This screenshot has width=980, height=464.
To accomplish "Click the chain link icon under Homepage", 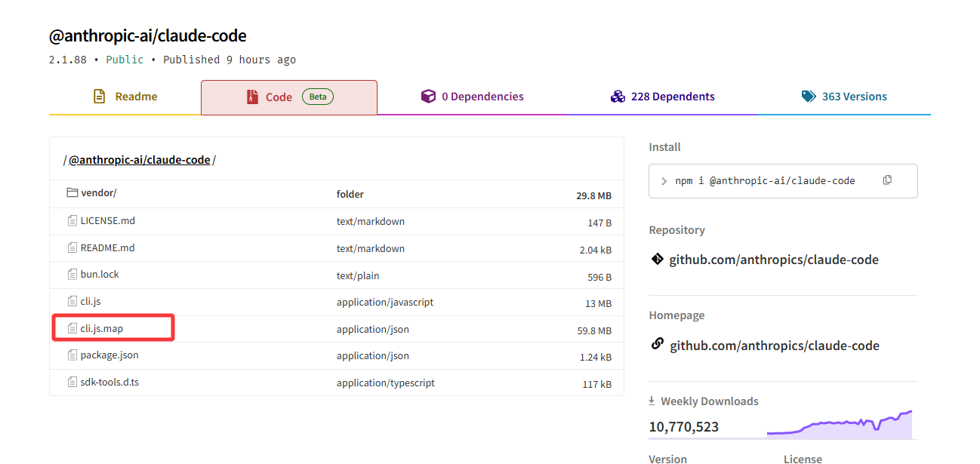I will [x=657, y=345].
